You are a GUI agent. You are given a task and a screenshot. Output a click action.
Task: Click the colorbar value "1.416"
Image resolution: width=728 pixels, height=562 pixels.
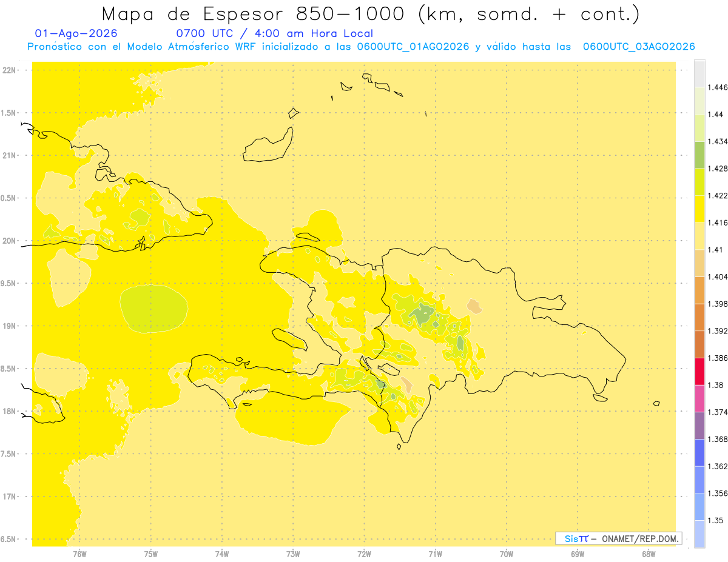coord(718,222)
